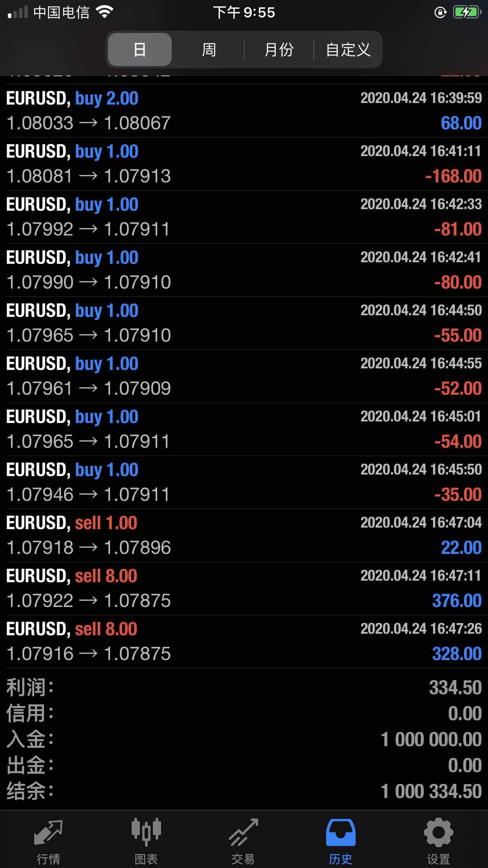Tap the buy trade closed at 16:45:50
488x868 pixels.
point(244,482)
